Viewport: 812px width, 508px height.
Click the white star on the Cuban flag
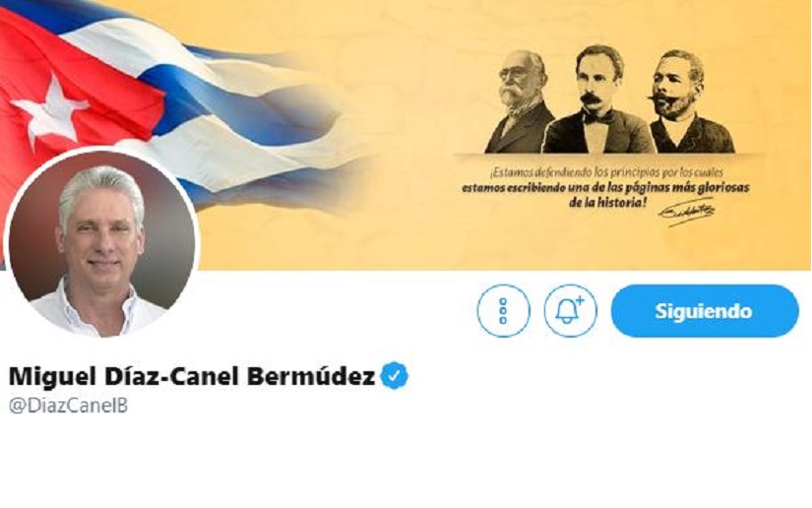click(x=50, y=111)
